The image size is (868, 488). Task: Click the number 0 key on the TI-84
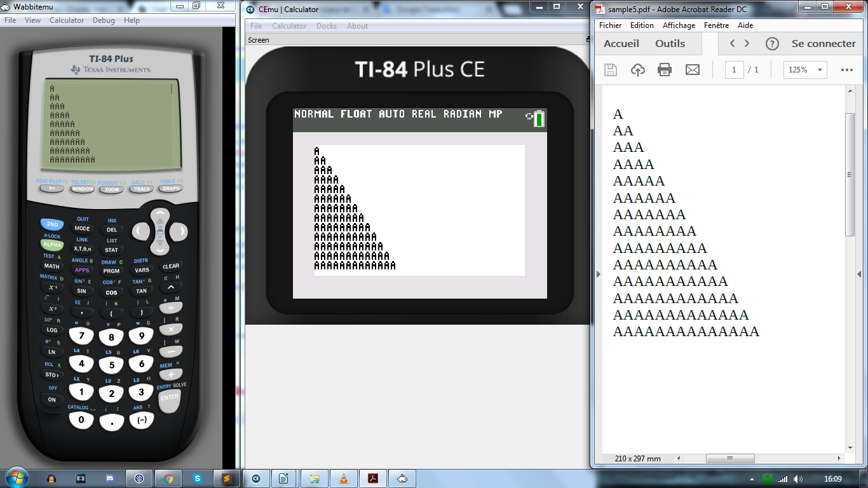81,420
